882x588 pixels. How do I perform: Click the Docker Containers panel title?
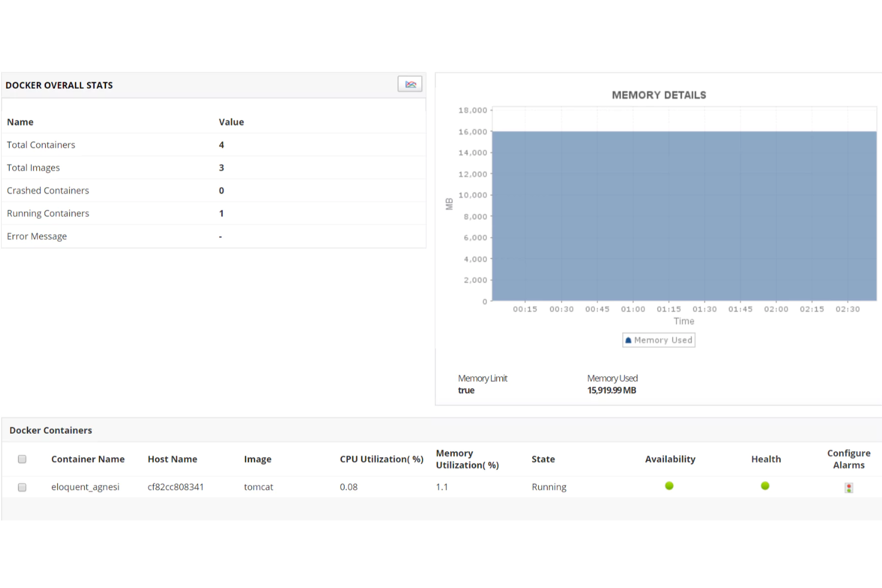(51, 430)
